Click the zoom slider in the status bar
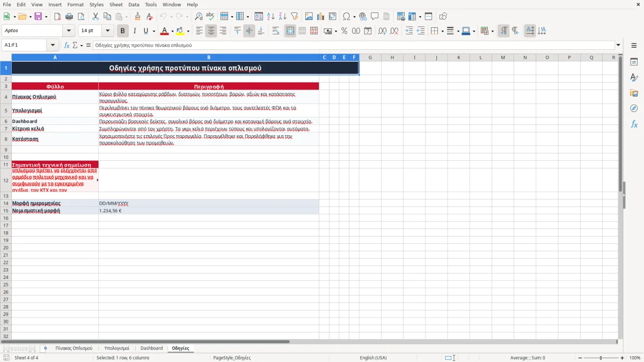 click(x=601, y=358)
